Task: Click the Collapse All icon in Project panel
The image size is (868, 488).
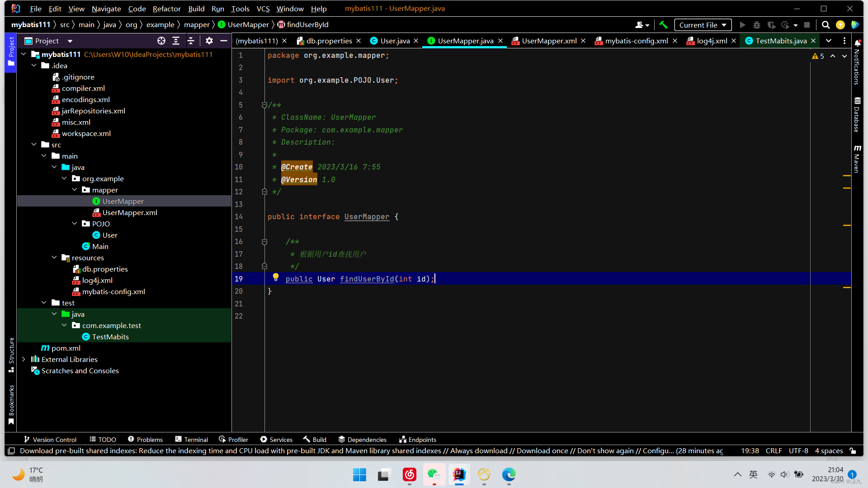Action: coord(191,41)
